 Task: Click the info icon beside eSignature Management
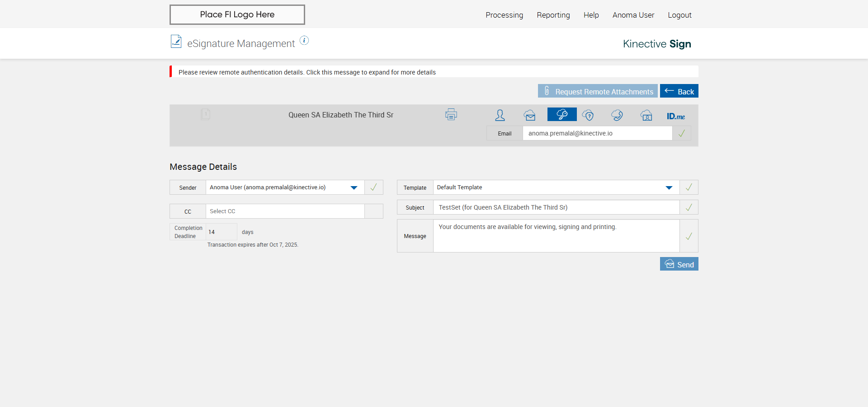click(x=304, y=41)
